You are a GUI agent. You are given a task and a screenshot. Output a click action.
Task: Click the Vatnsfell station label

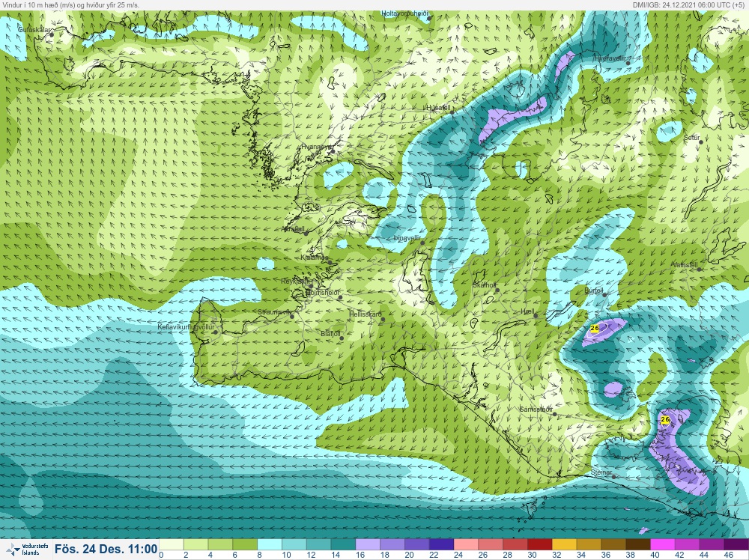click(685, 265)
